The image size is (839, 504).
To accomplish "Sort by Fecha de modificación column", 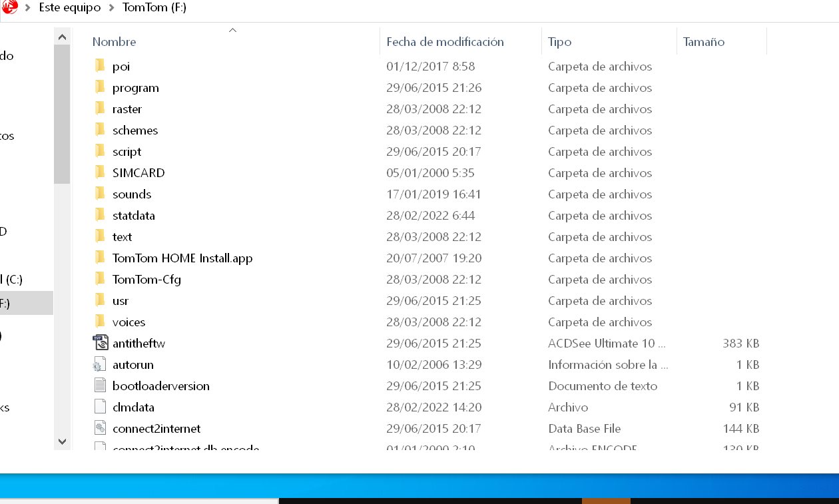I will click(445, 42).
